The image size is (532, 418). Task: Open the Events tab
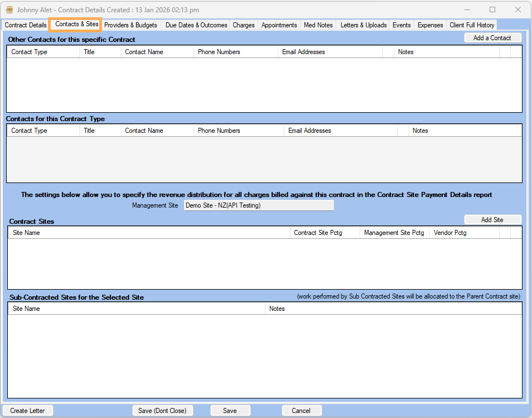pyautogui.click(x=402, y=25)
